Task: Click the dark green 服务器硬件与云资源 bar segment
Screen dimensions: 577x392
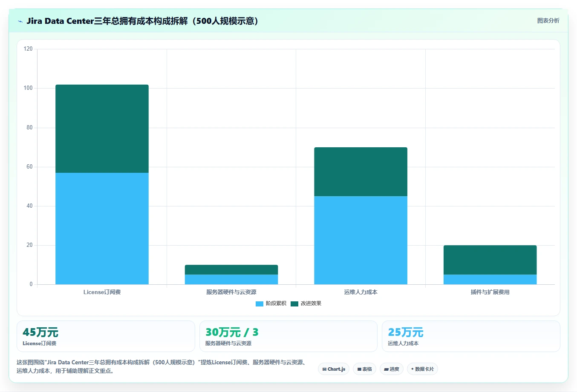Action: 231,270
